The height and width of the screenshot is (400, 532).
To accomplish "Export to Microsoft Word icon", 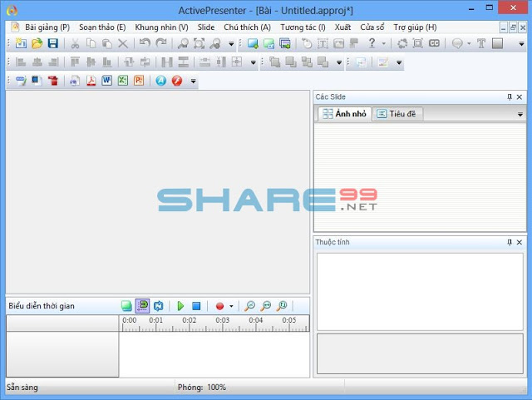I will [107, 81].
